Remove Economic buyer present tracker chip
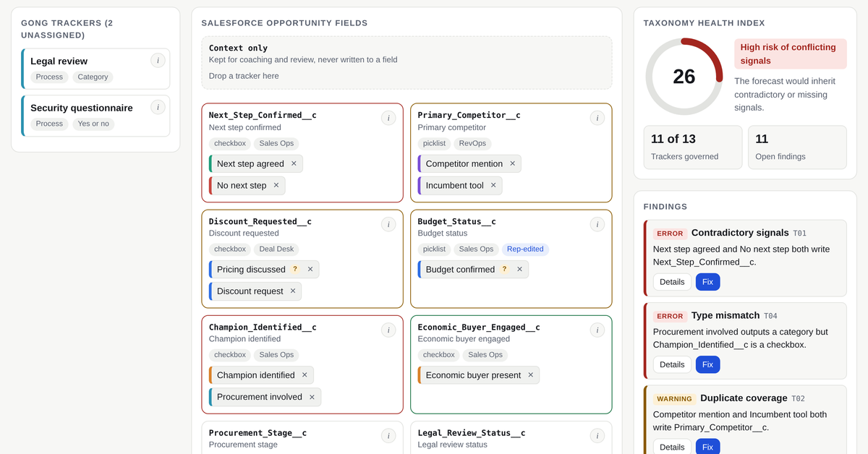This screenshot has height=454, width=868. pyautogui.click(x=530, y=374)
